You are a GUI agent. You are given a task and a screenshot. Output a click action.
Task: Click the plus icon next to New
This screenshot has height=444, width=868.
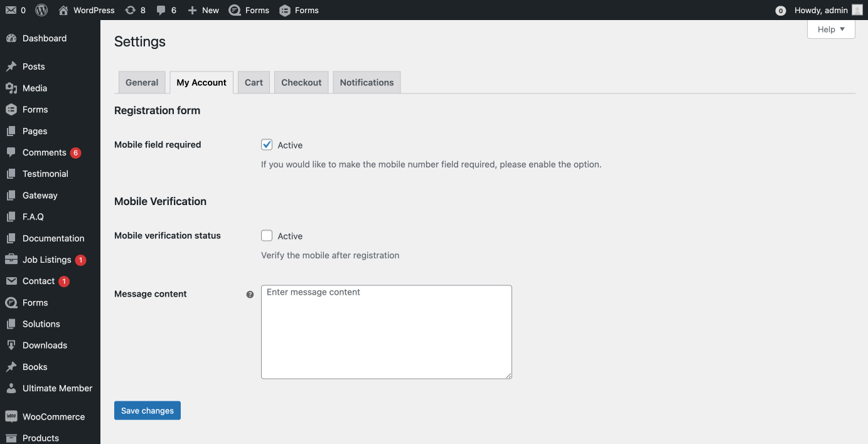coord(193,10)
